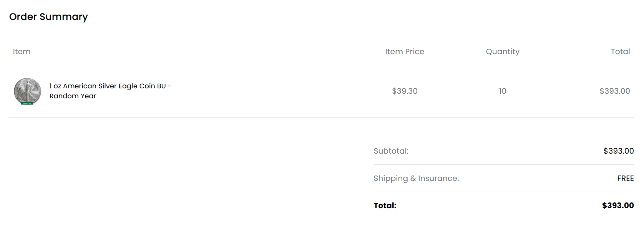Click the Total column header
This screenshot has width=644, height=227.
pyautogui.click(x=620, y=51)
